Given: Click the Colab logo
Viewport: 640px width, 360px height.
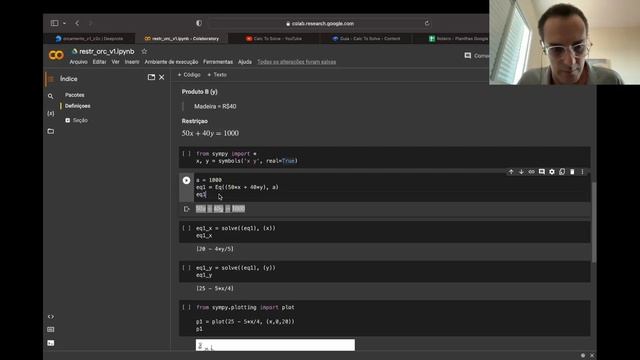Looking at the screenshot, I should 56,55.
